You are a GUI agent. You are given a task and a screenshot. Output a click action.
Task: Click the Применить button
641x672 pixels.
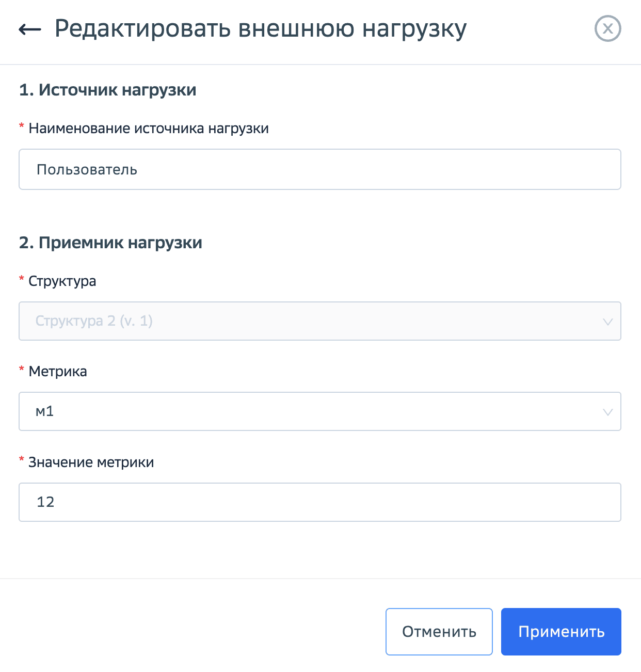pos(560,631)
